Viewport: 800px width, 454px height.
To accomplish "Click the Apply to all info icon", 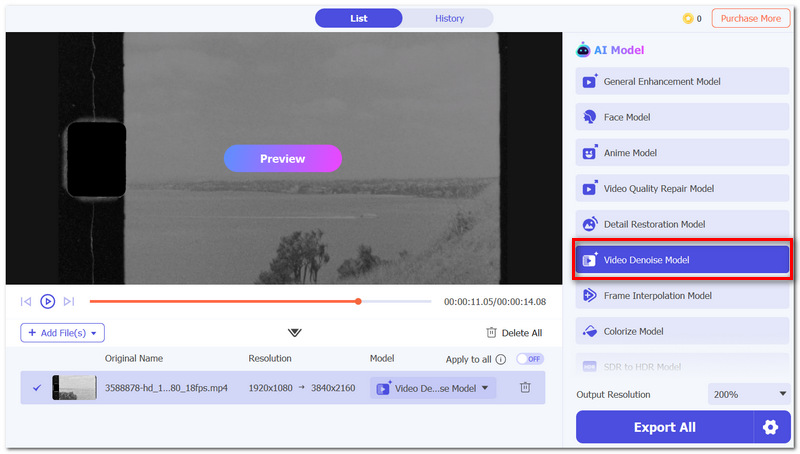I will [501, 360].
